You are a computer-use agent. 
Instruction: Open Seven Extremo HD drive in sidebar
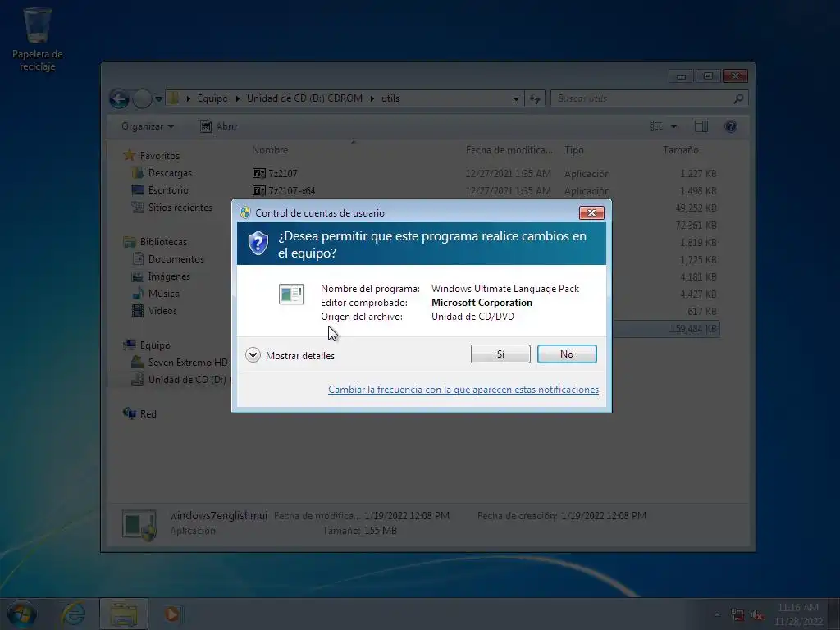(180, 362)
